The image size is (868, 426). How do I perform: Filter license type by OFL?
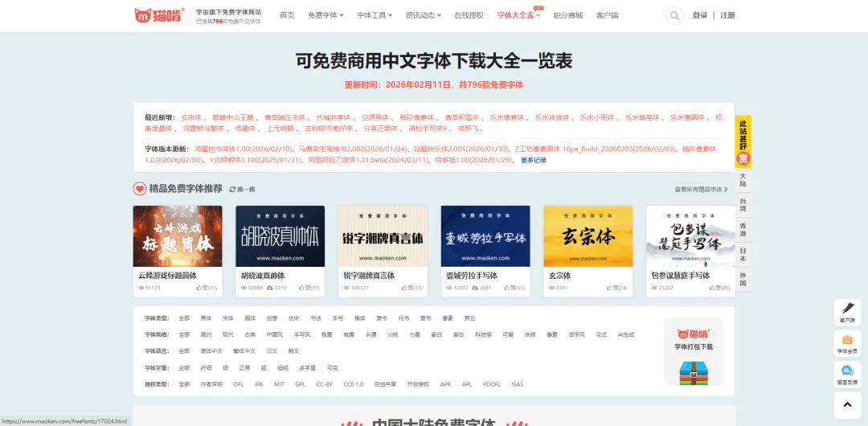point(238,384)
